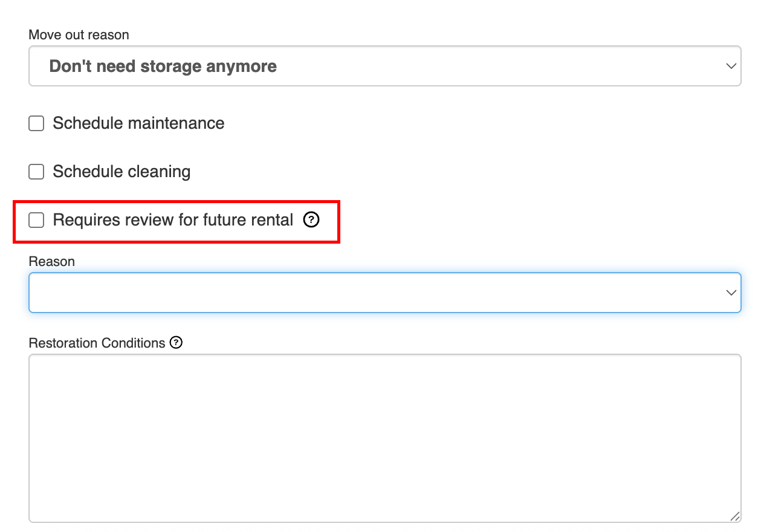This screenshot has width=758, height=532.
Task: Tick the Schedule cleaning checkbox
Action: [37, 172]
